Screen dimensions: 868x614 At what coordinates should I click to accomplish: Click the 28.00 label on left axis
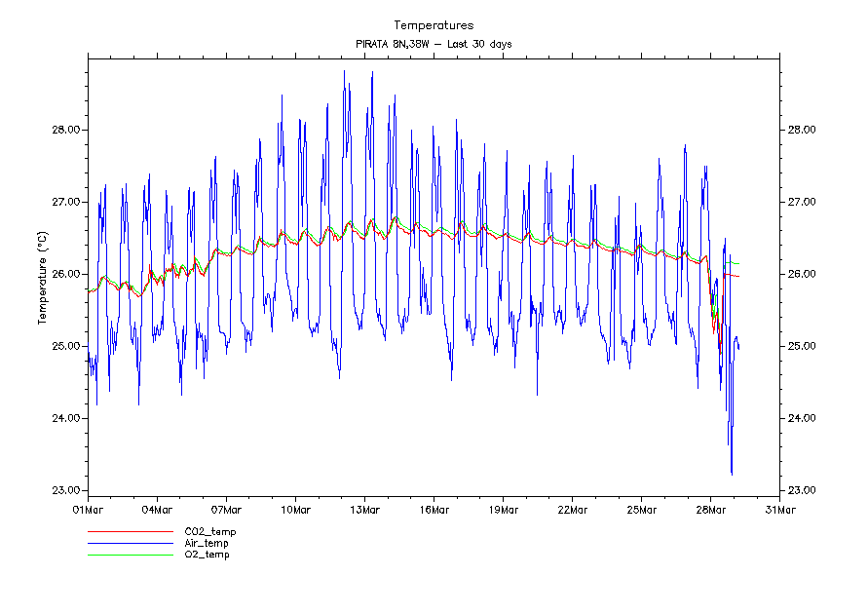click(x=65, y=130)
